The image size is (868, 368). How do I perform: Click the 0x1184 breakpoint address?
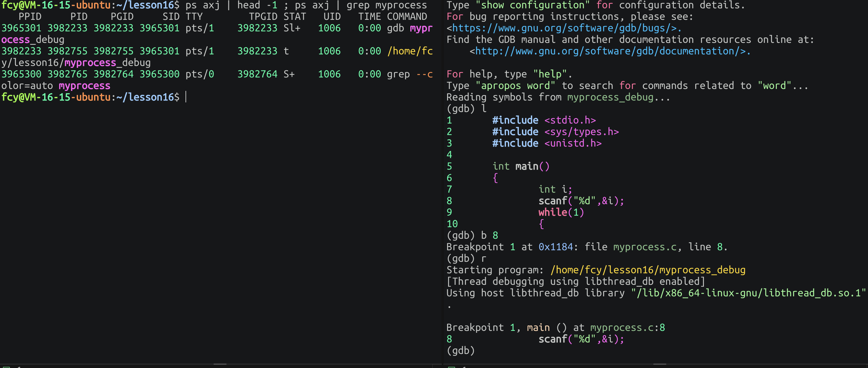(556, 247)
